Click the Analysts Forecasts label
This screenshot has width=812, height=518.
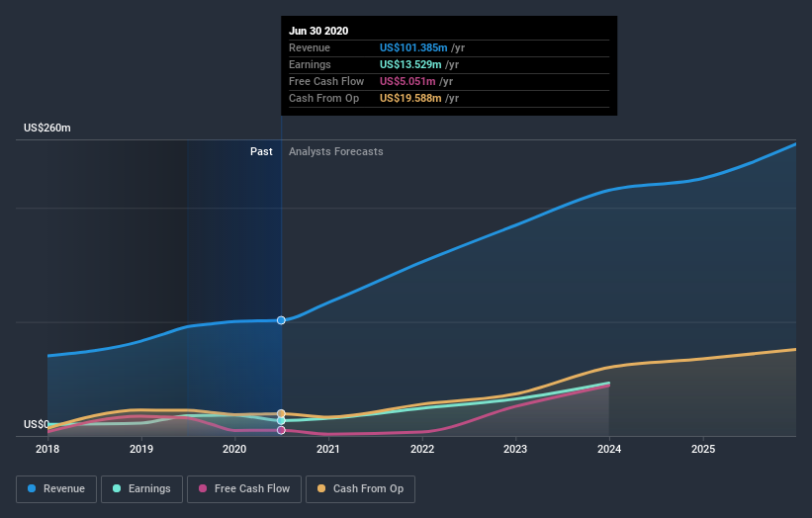[x=336, y=151]
